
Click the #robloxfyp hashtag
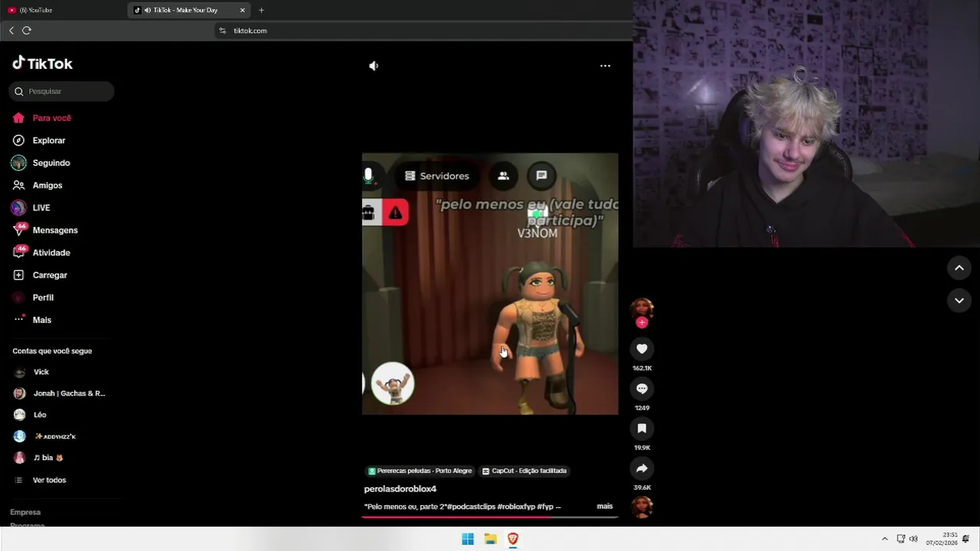[516, 507]
